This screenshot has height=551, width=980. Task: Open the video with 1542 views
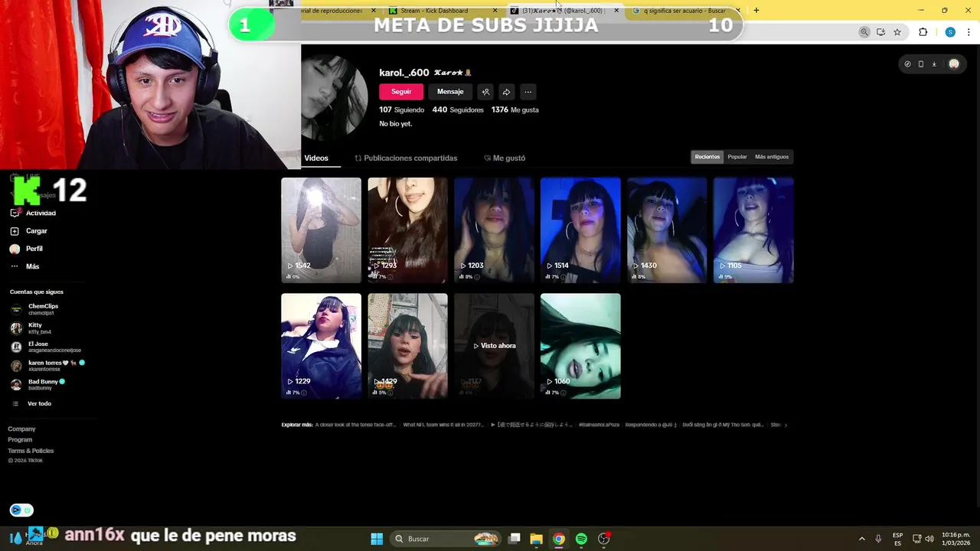pos(321,230)
